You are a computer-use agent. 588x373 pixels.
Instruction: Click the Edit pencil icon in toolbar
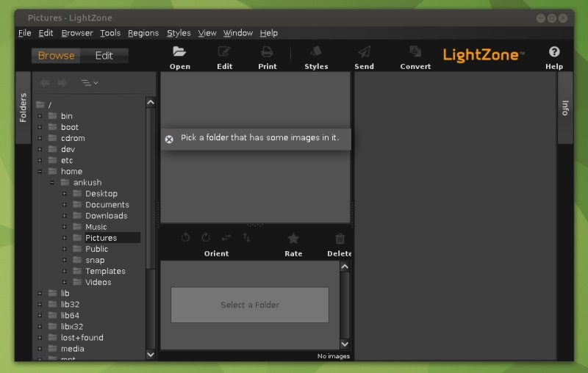(224, 51)
